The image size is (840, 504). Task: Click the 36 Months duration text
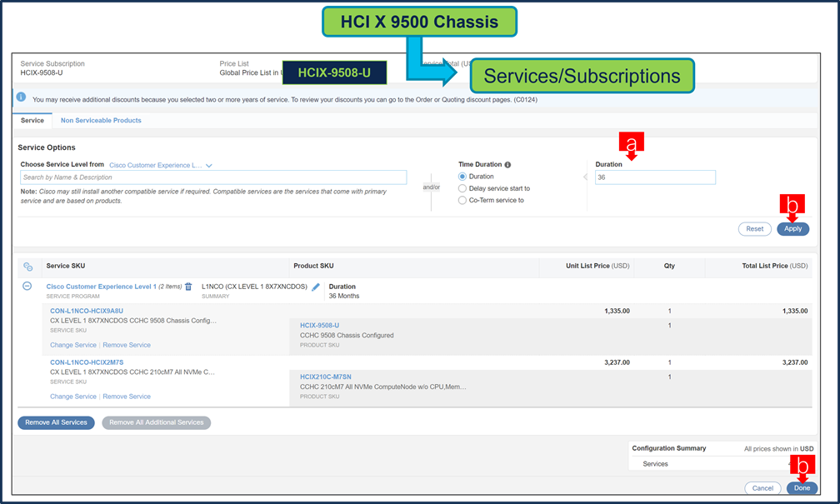coord(344,297)
